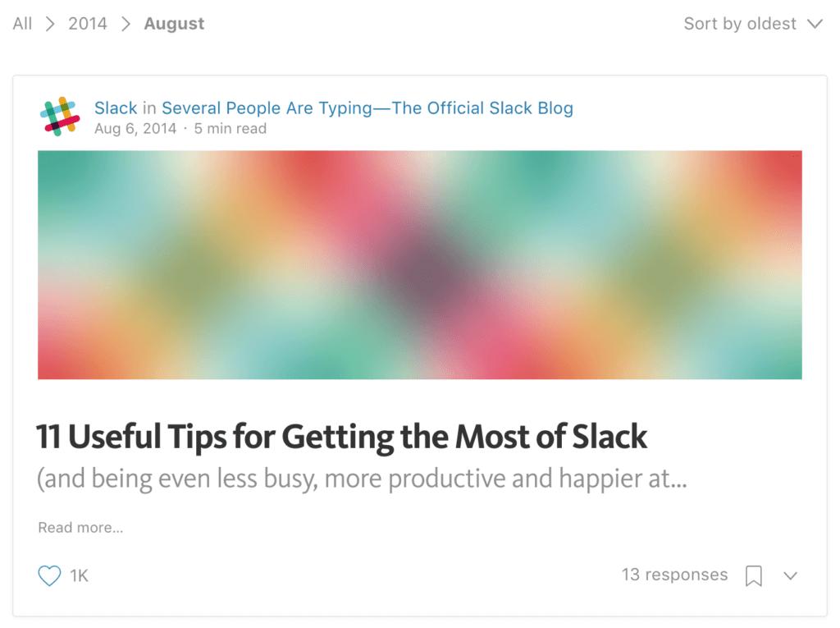Open the 11 Useful Tips article title
Viewport: 840px width, 628px height.
point(342,437)
